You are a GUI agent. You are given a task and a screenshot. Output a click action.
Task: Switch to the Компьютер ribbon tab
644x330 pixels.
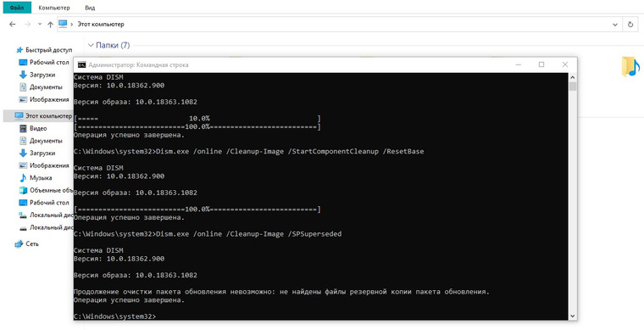pos(54,8)
